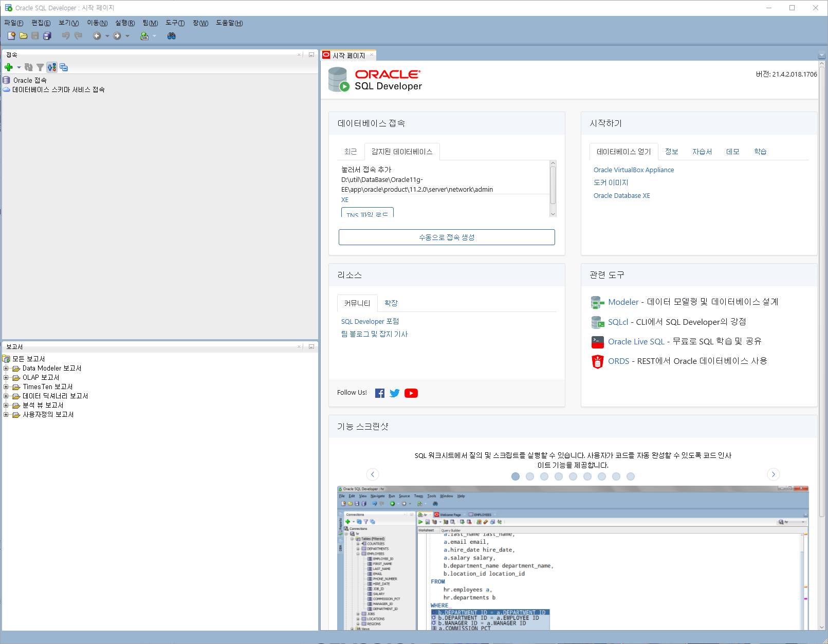This screenshot has width=828, height=644.
Task: Click the Undo arrow icon
Action: (66, 36)
